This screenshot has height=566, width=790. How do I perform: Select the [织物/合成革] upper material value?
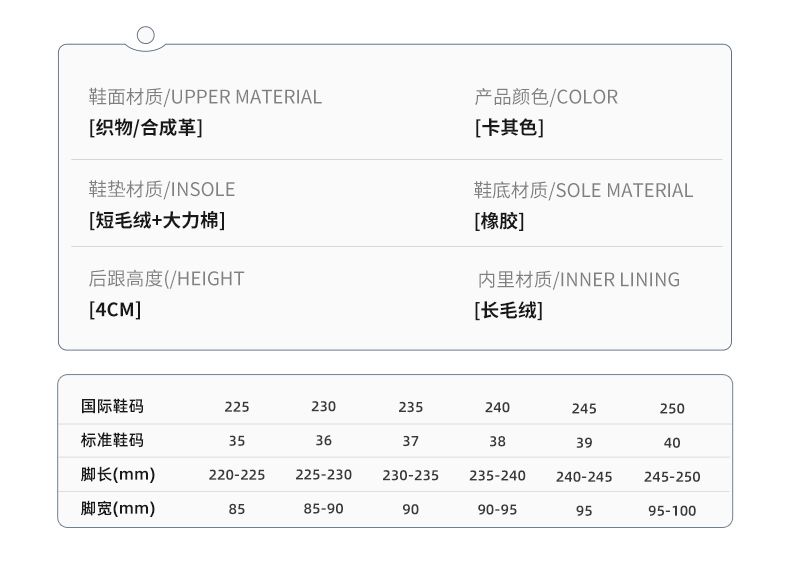(145, 128)
